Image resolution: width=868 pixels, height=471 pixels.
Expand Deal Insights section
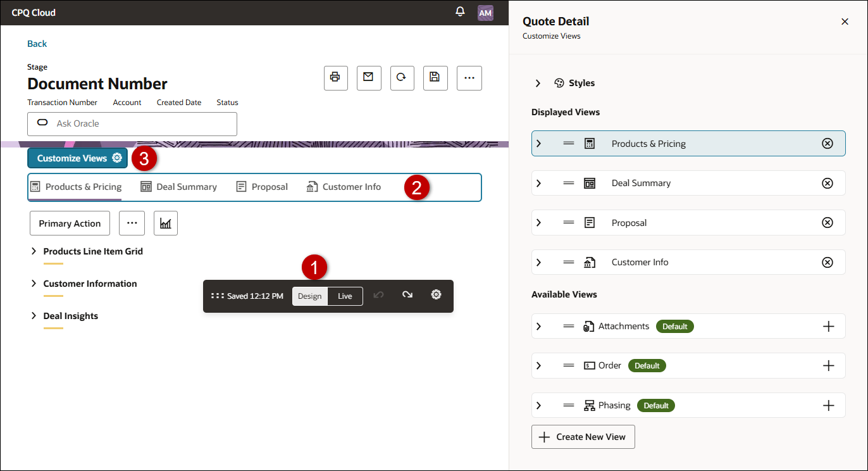point(34,315)
